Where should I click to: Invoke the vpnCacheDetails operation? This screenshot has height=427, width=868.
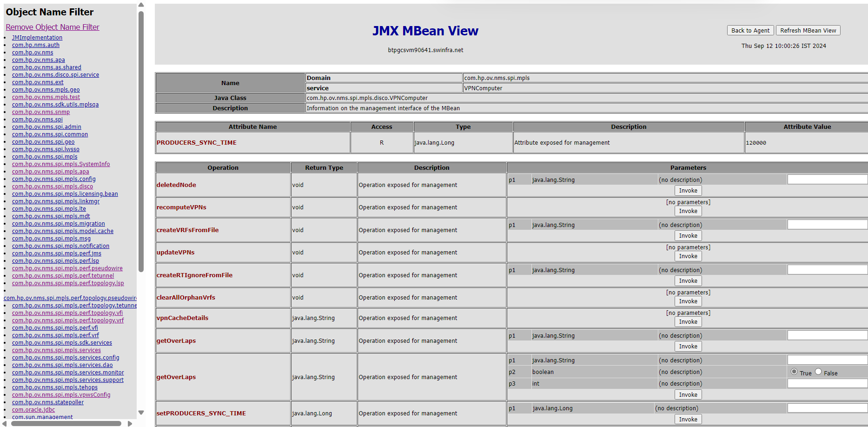(688, 322)
